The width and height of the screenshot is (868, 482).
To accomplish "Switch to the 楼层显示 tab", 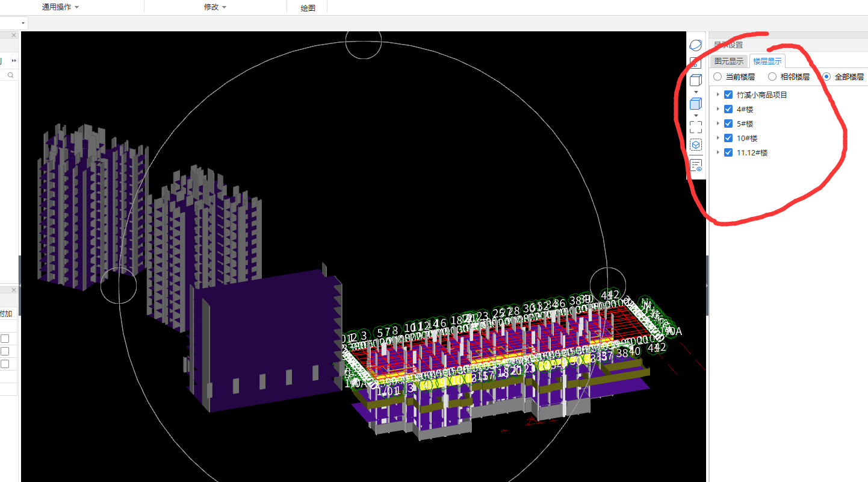I will pos(767,61).
